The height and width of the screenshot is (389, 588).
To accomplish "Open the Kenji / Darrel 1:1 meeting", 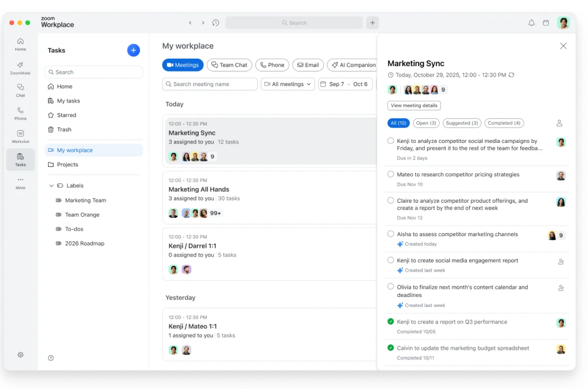I will 269,254.
